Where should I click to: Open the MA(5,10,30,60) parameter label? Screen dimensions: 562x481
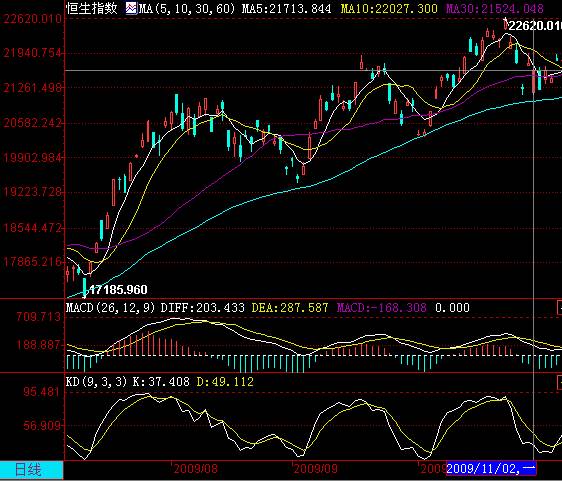(x=186, y=8)
